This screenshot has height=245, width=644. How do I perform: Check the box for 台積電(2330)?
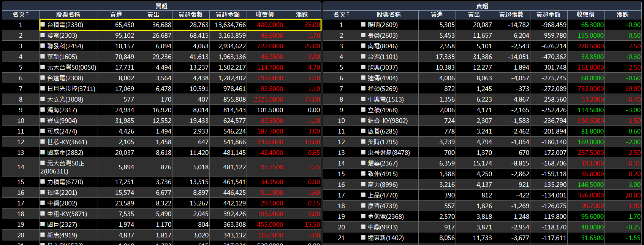click(43, 25)
